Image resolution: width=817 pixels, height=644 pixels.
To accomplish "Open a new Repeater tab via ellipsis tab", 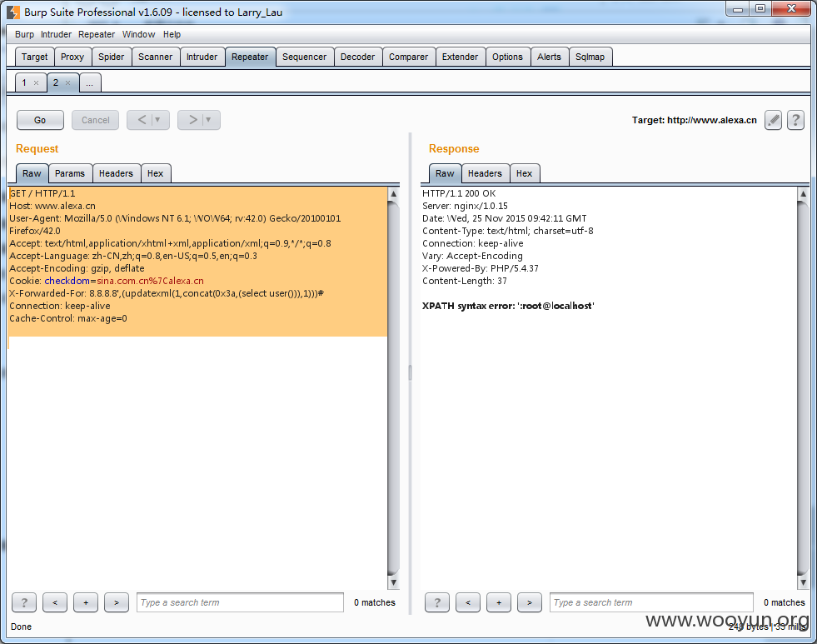I will coord(90,82).
